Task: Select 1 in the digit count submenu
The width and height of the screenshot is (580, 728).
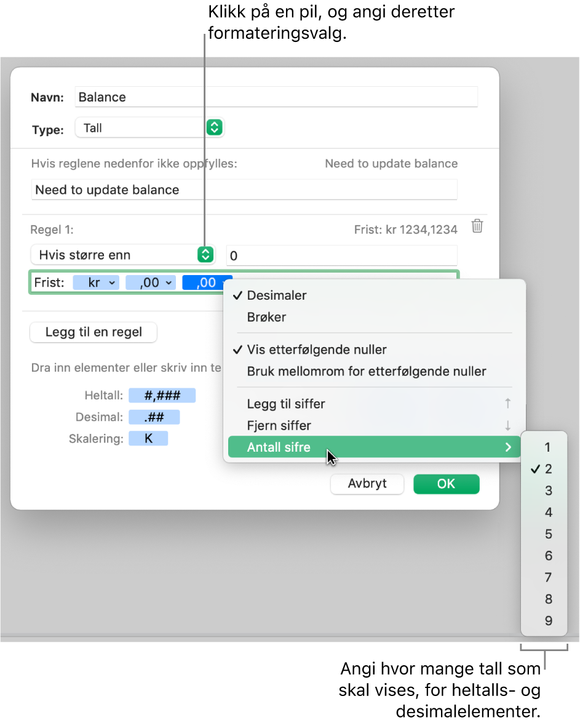Action: point(544,447)
